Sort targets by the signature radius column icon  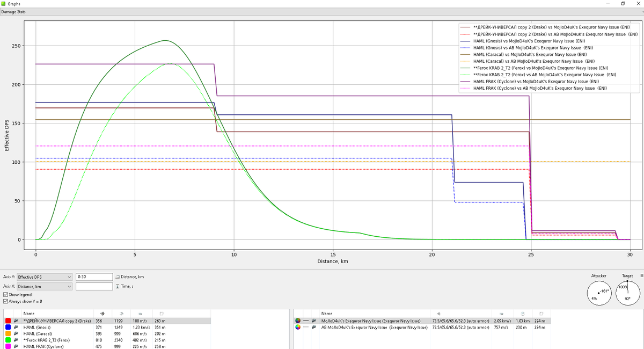pyautogui.click(x=542, y=313)
